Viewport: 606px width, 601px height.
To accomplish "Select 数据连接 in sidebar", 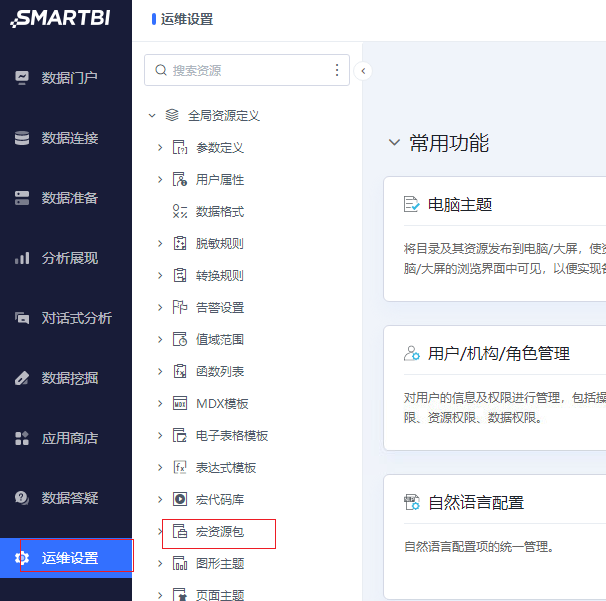I will (70, 138).
